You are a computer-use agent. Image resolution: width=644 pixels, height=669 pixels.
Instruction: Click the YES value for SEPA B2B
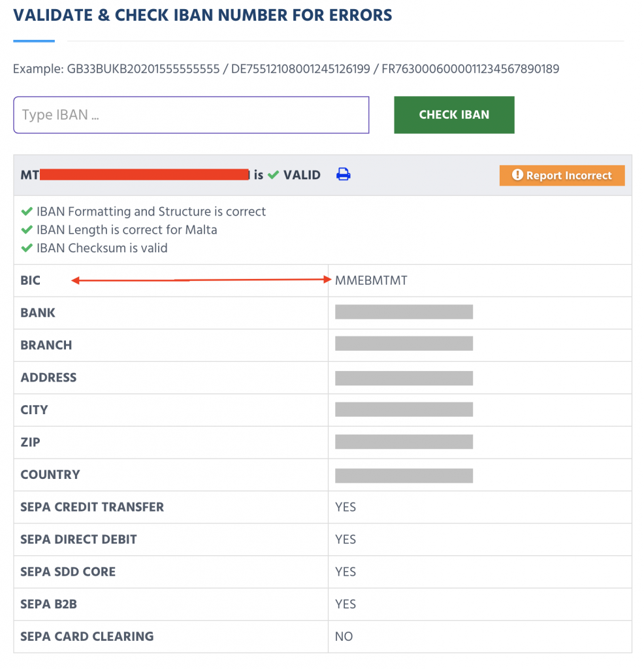coord(345,604)
